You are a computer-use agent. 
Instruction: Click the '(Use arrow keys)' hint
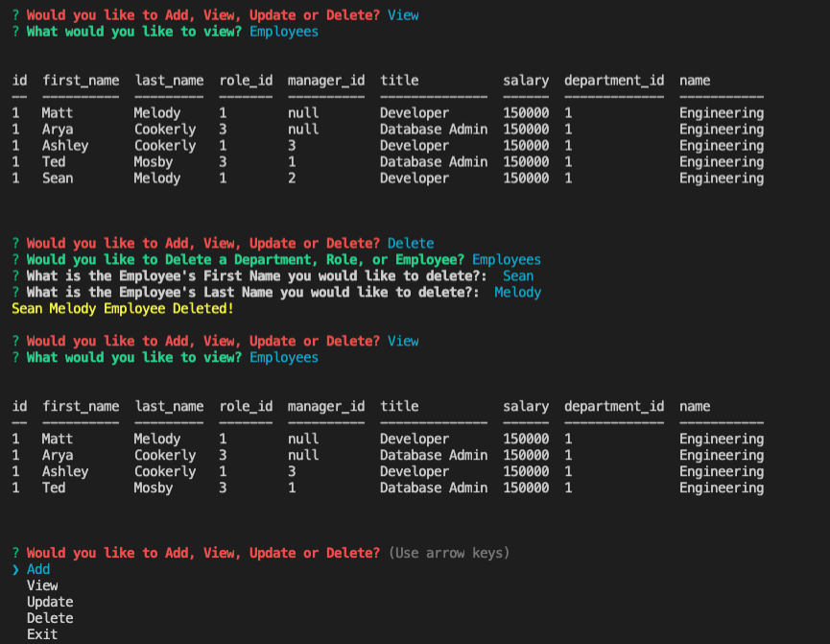tap(449, 553)
